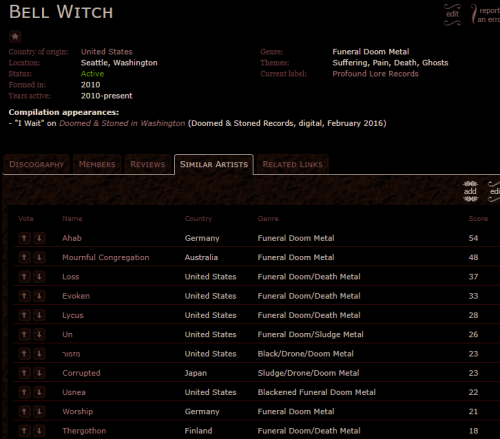The image size is (500, 439).
Task: Click Blackened Funeral Doom Metal genre cell
Action: pyautogui.click(x=316, y=392)
